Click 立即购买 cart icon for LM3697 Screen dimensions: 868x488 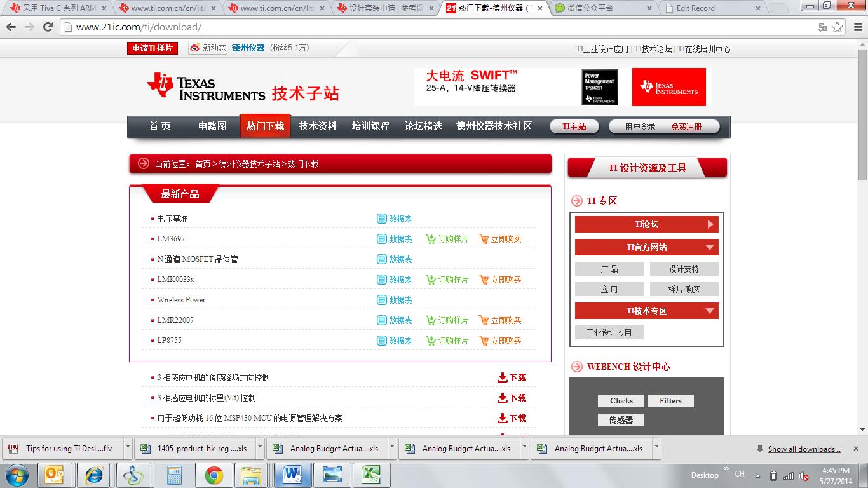tap(484, 239)
